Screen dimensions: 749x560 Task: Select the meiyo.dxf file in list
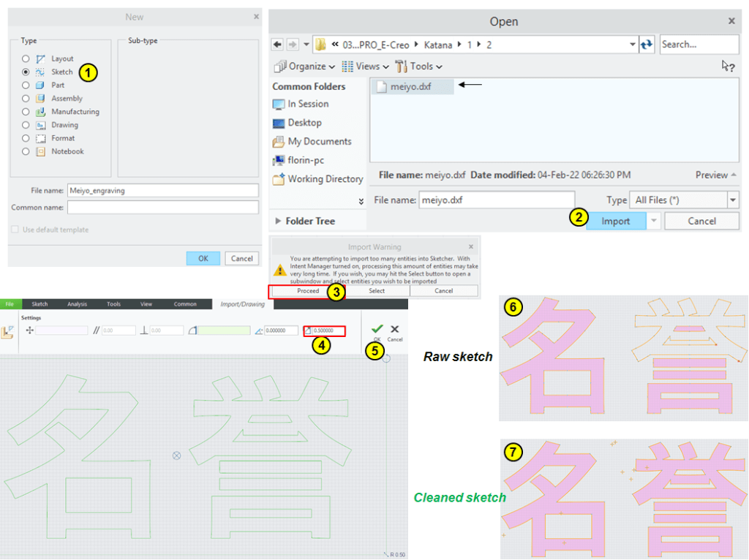411,86
